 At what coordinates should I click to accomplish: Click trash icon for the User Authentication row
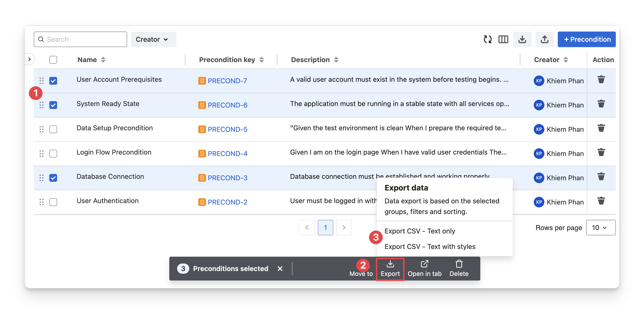click(x=601, y=201)
